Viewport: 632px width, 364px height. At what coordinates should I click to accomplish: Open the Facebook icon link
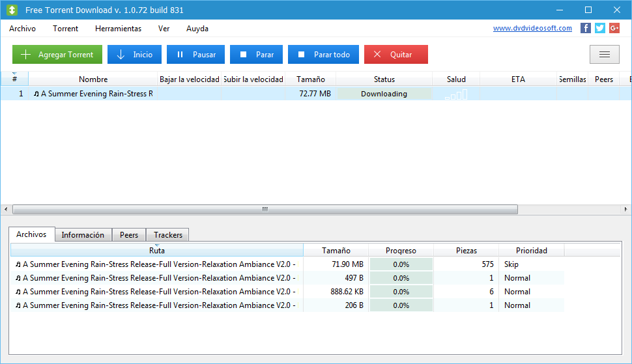point(585,28)
